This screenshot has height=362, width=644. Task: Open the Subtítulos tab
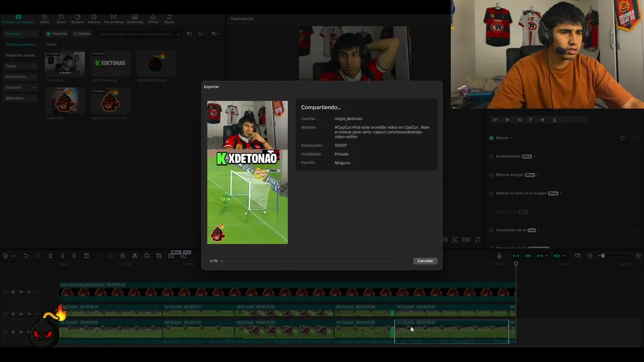click(135, 19)
